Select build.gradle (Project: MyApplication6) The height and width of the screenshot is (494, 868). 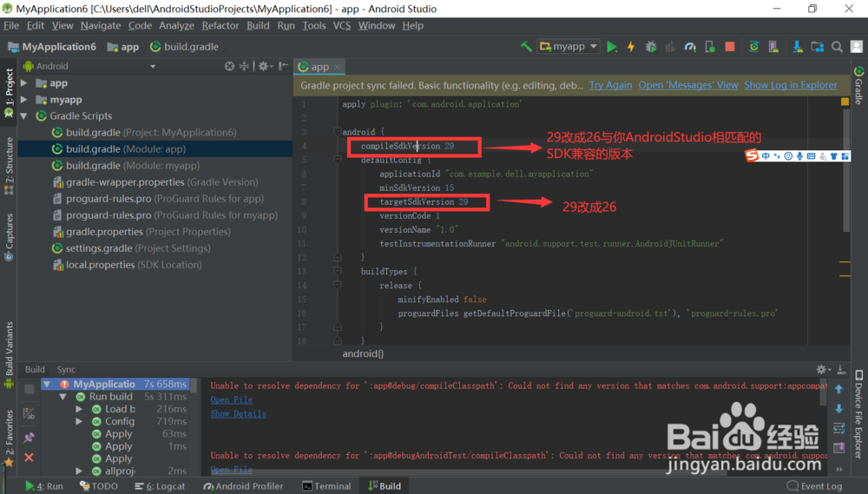pyautogui.click(x=144, y=132)
